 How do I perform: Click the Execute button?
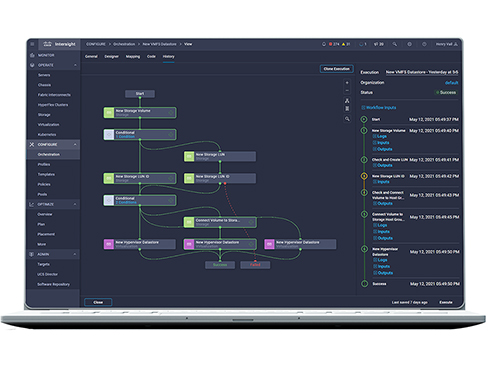[x=446, y=302]
